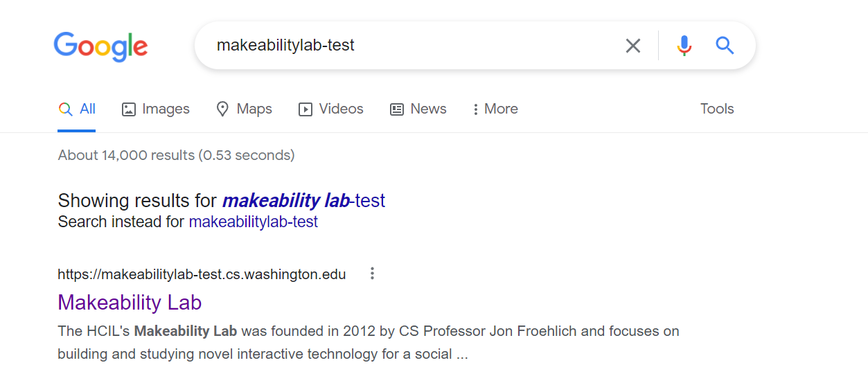Click the Images tab picture icon
Image resolution: width=868 pixels, height=374 pixels.
[129, 109]
